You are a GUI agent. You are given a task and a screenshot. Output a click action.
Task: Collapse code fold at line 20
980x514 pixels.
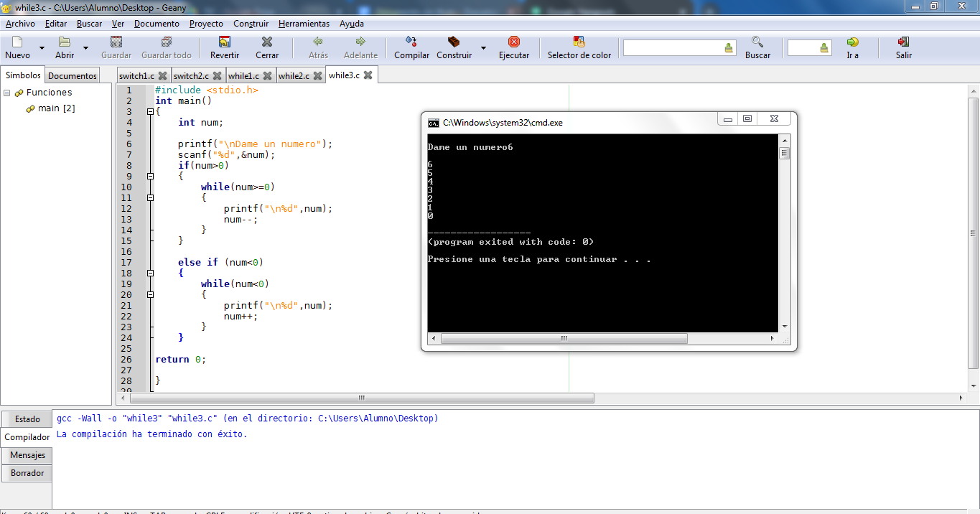coord(150,294)
